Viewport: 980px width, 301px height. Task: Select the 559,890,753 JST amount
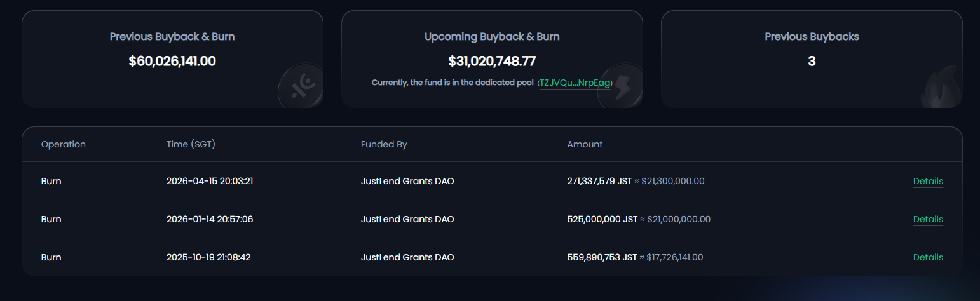[602, 257]
